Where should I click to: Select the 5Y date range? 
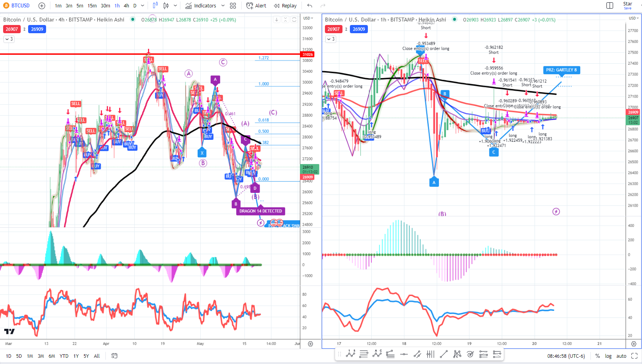[x=86, y=356]
